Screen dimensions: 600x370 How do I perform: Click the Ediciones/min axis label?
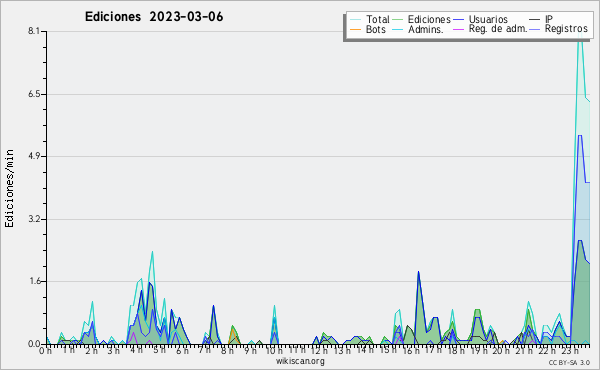click(x=9, y=188)
